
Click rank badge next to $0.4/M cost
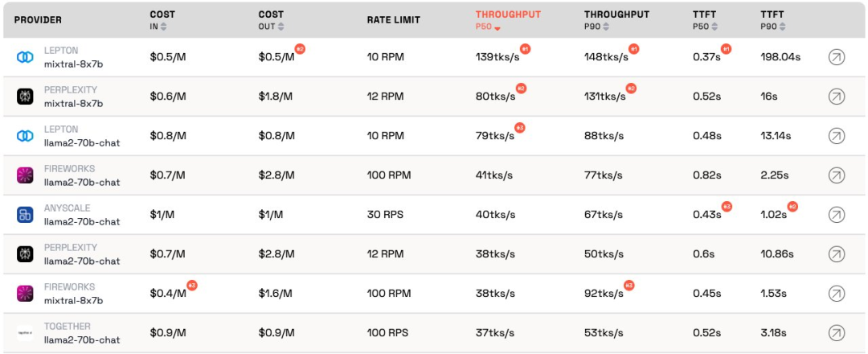point(192,286)
